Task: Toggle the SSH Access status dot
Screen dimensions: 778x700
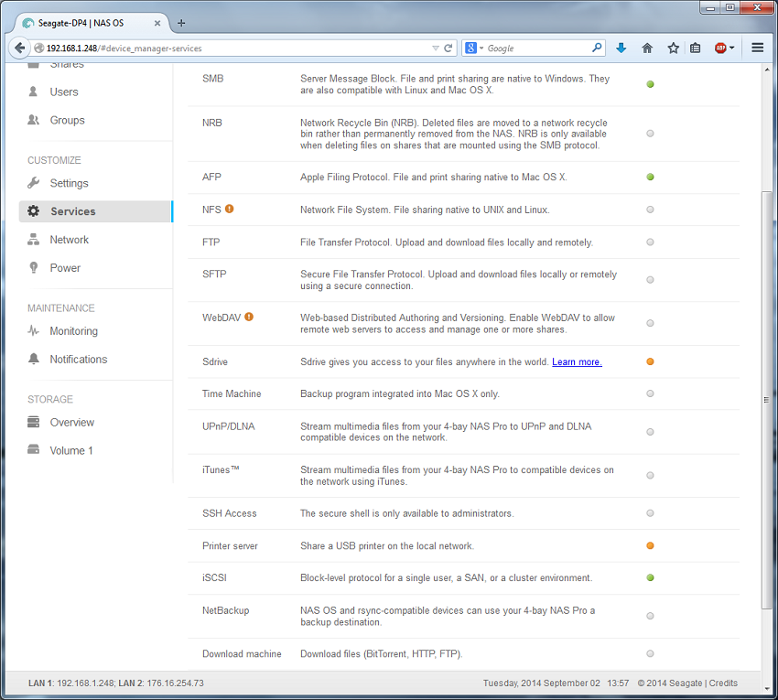Action: point(650,513)
